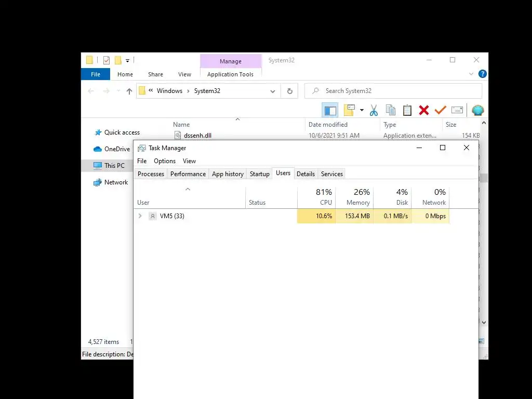Open Task Manager Options menu
Image resolution: width=532 pixels, height=399 pixels.
(x=165, y=161)
